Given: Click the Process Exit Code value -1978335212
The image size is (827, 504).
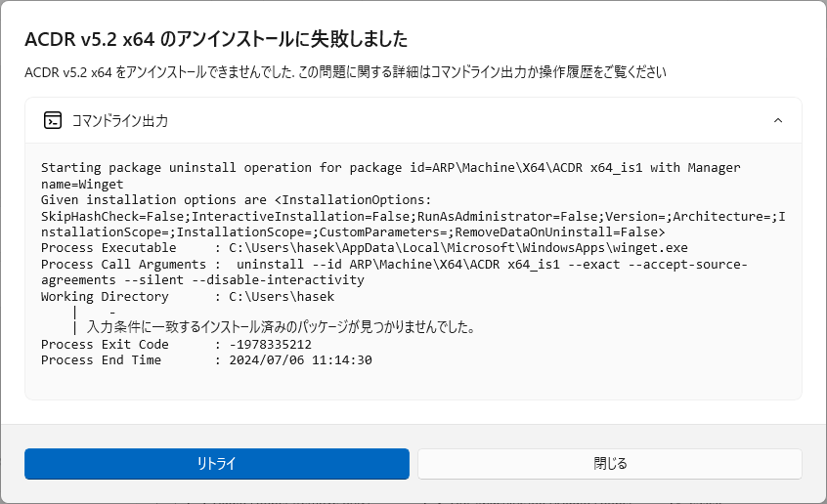Looking at the screenshot, I should pyautogui.click(x=270, y=345).
